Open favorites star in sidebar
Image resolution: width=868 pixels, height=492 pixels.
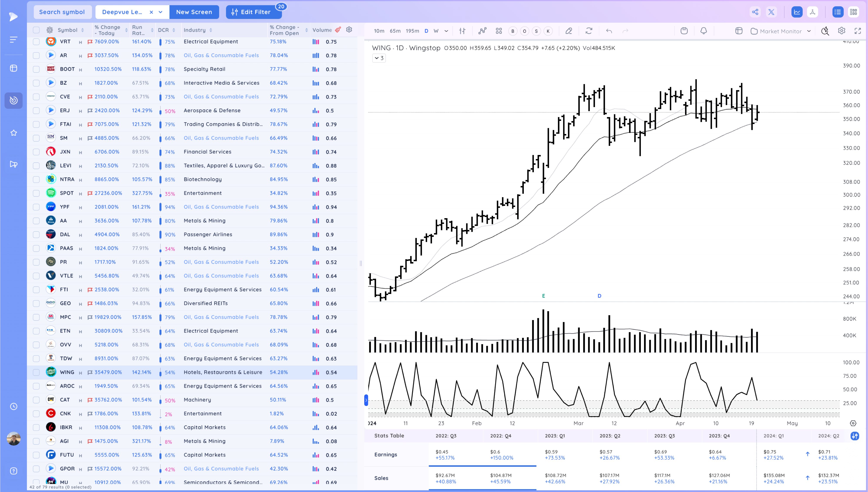(13, 132)
